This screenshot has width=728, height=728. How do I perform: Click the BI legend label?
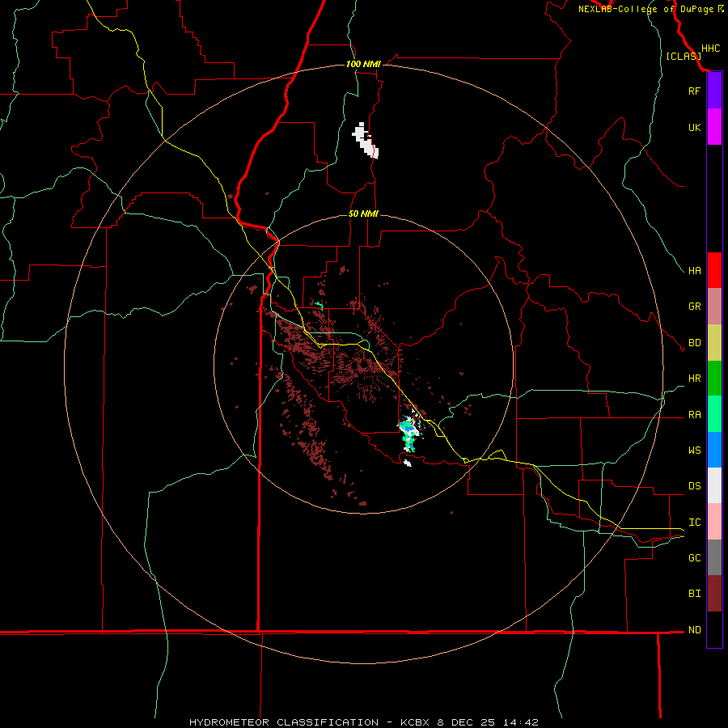click(x=694, y=593)
